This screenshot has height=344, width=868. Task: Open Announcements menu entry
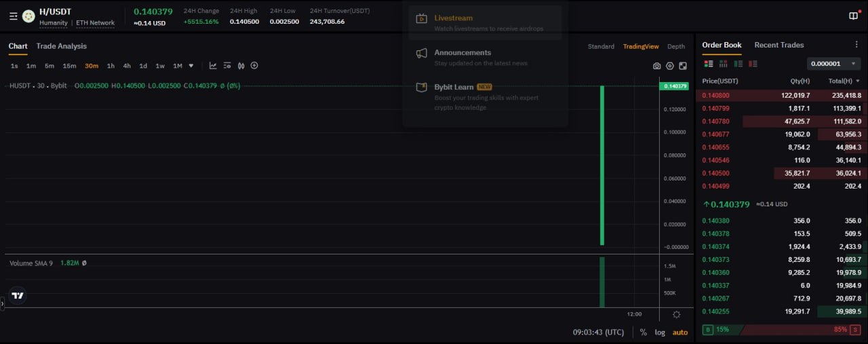pos(486,58)
